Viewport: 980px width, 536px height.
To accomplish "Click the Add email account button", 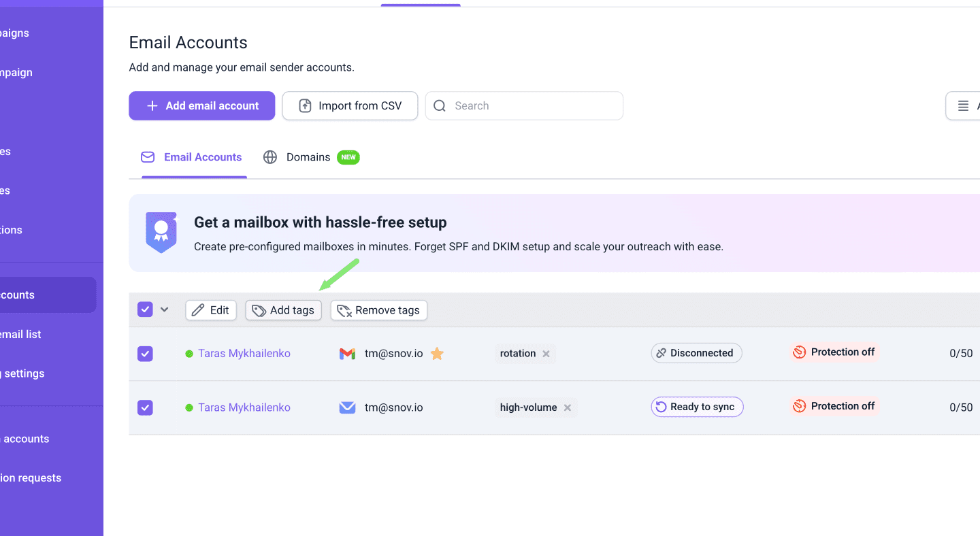I will tap(202, 106).
